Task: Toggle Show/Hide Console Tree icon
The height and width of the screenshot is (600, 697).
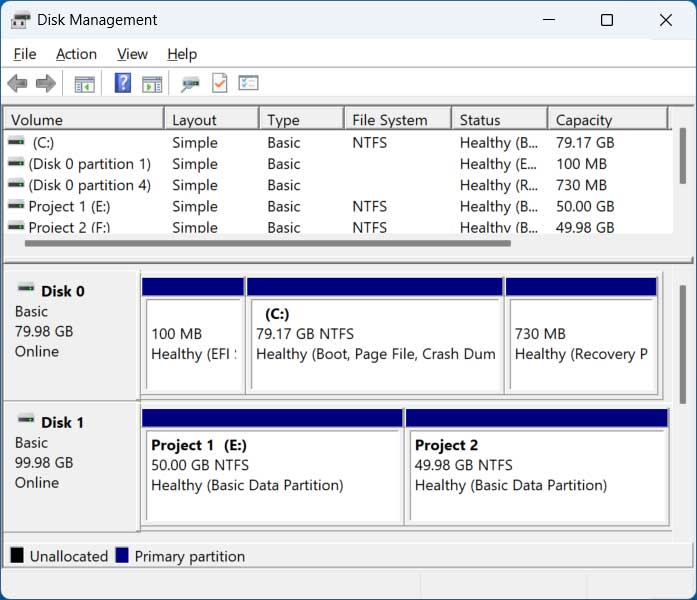Action: coord(84,84)
